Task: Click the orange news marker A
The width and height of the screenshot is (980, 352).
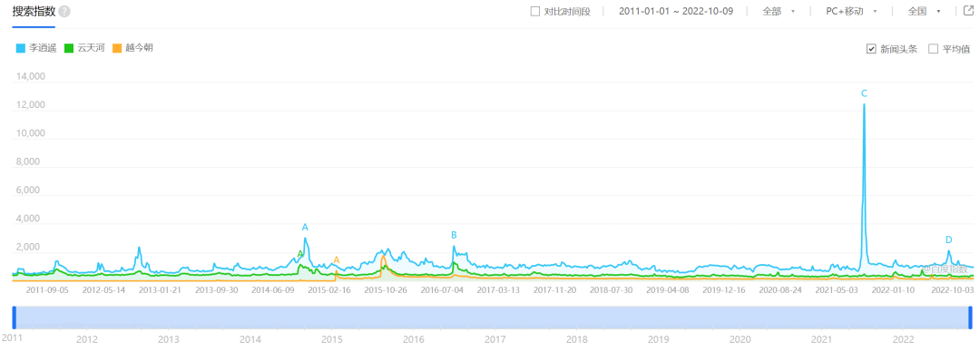Action: point(337,260)
